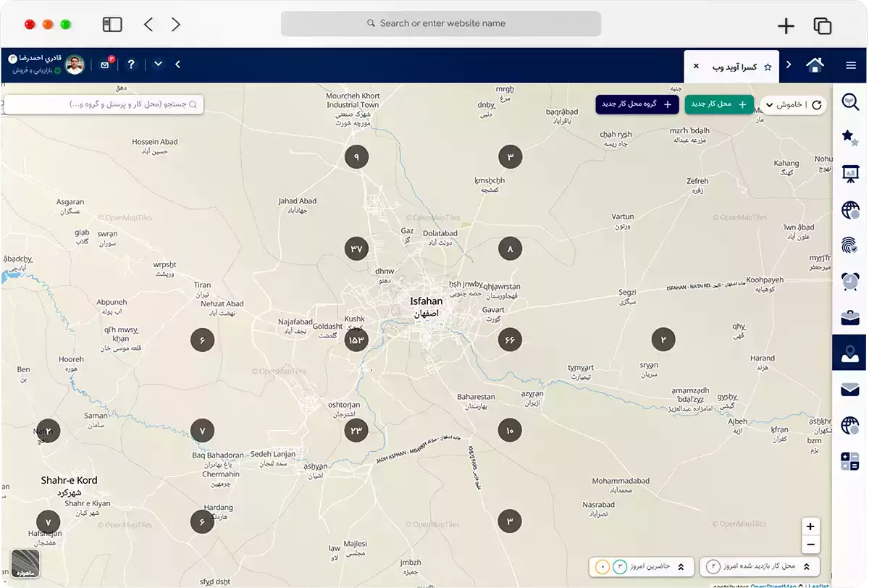Click the Najafabad label on the map
The height and width of the screenshot is (588, 869).
point(295,322)
